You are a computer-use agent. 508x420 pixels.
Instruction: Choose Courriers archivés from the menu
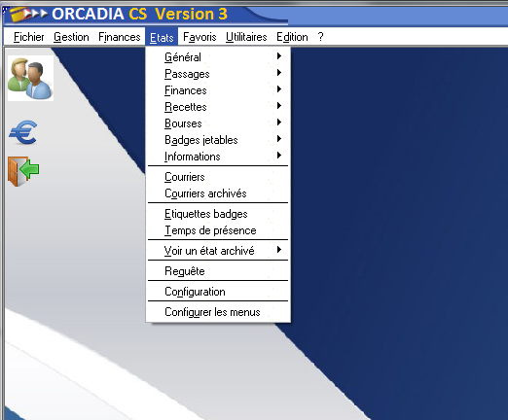pos(218,193)
